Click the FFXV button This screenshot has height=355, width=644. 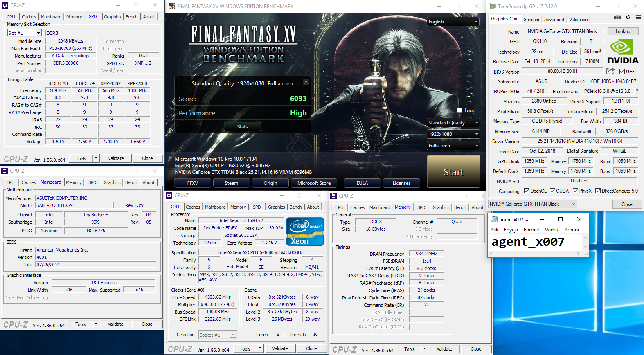(x=192, y=183)
